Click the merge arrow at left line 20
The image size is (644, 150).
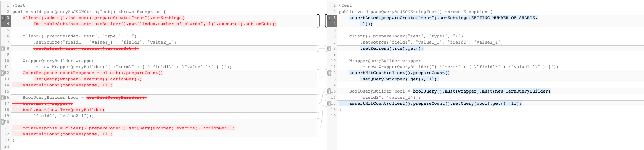[3, 122]
